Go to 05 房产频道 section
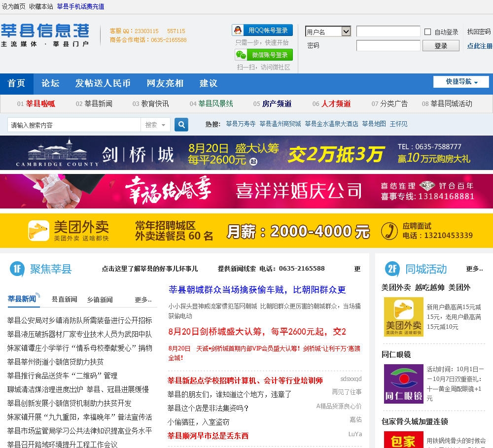Screen dimensions: 493x448 [272, 104]
